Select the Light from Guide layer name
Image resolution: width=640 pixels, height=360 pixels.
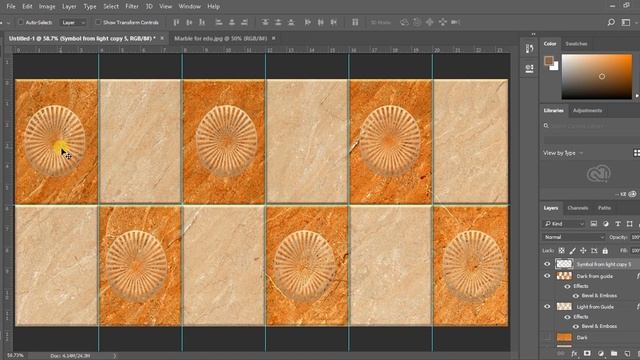pyautogui.click(x=595, y=307)
